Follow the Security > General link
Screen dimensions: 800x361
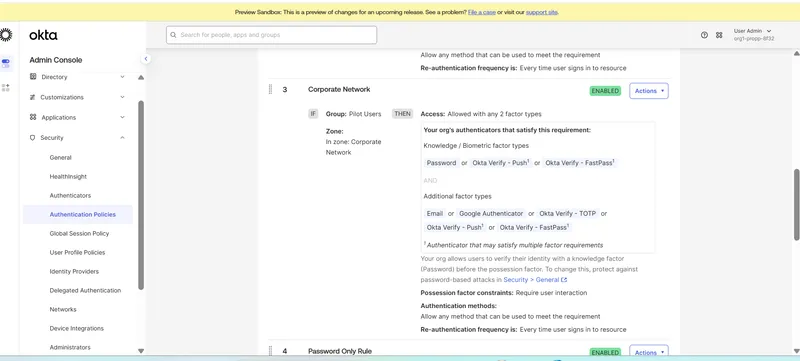532,280
